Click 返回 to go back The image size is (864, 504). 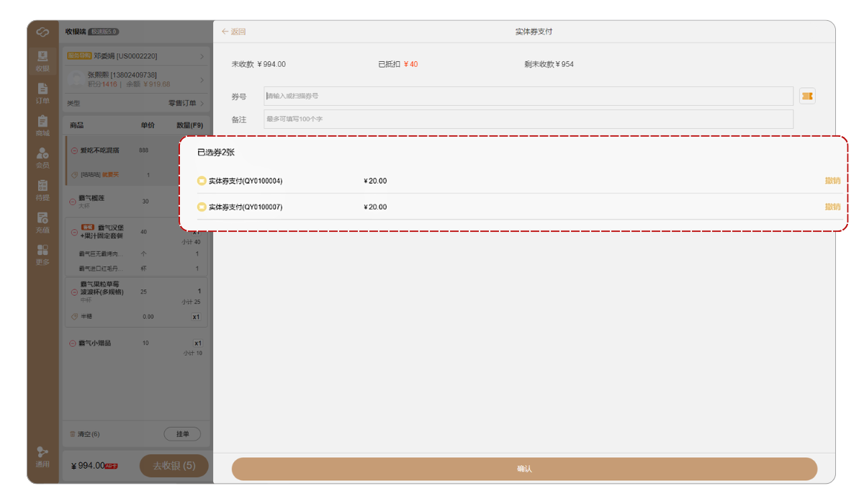(234, 32)
